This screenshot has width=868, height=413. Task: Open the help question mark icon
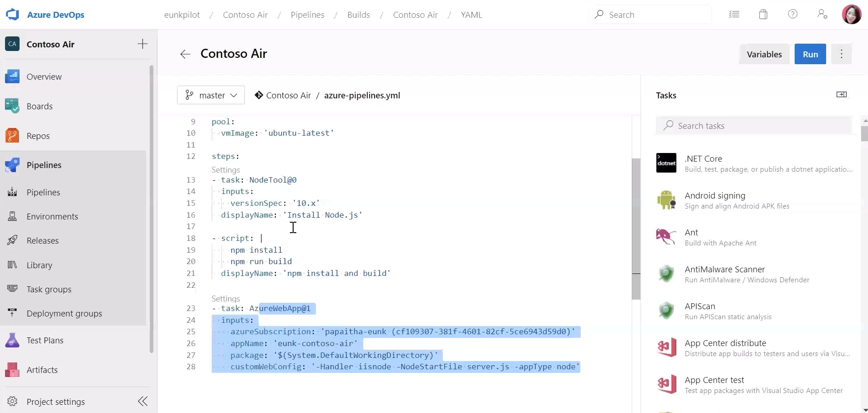pos(792,15)
